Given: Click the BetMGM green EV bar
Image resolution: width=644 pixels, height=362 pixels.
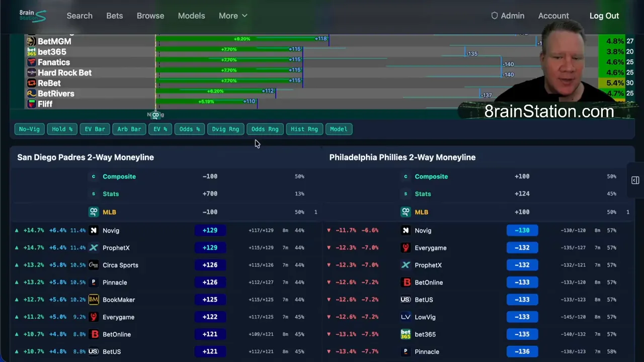Looking at the screenshot, I should [242, 39].
